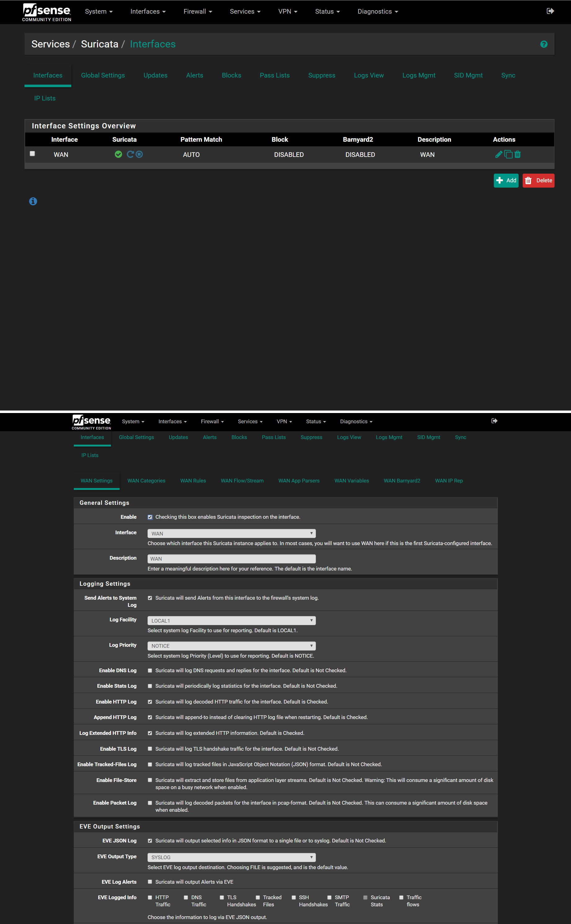This screenshot has height=924, width=571.
Task: Click the green Suricata running status checkmark
Action: (118, 154)
